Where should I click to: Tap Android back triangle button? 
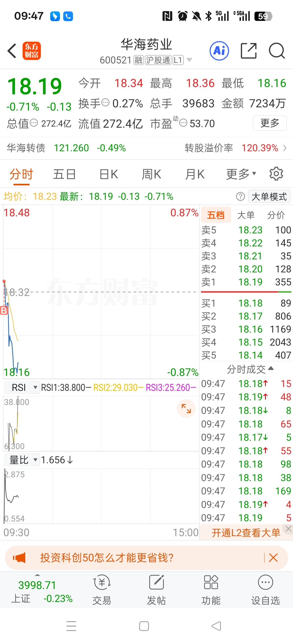click(216, 626)
